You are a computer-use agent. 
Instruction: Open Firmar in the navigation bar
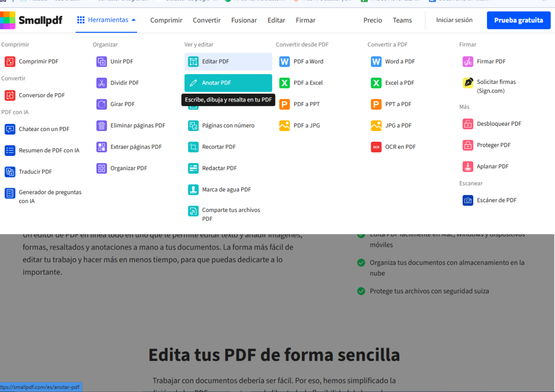(x=306, y=20)
